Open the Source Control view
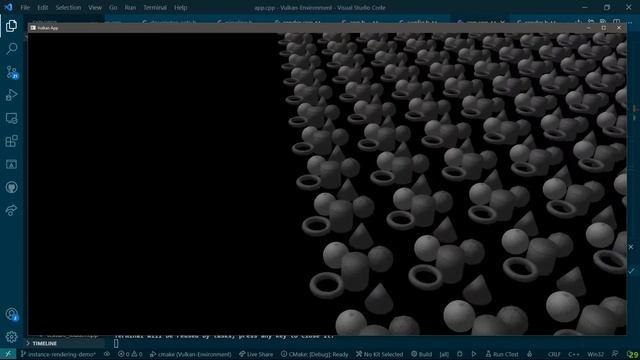Viewport: 640px width, 360px height. pos(11,72)
